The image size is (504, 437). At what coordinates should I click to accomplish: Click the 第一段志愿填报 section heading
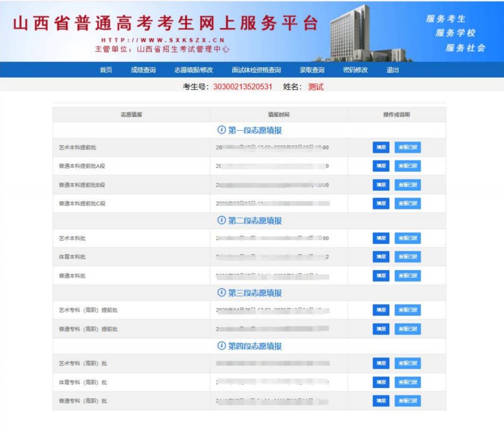point(255,130)
